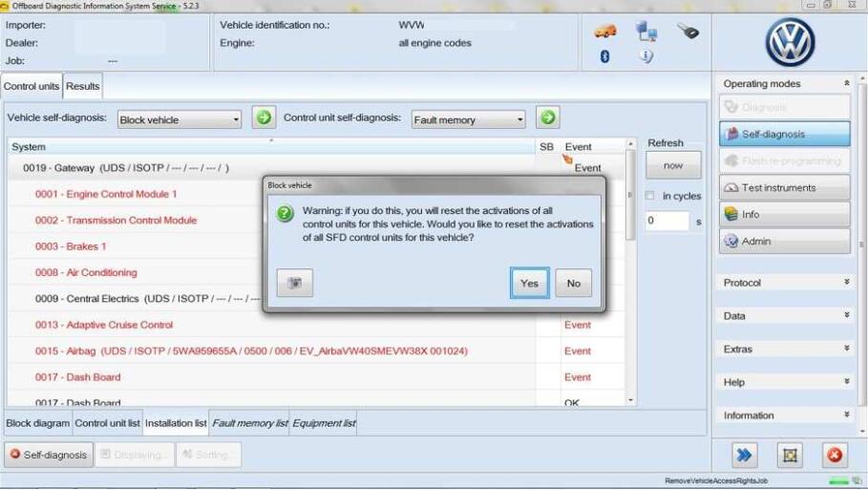Image resolution: width=868 pixels, height=490 pixels.
Task: Click the Volkswagen logo
Action: click(x=790, y=42)
